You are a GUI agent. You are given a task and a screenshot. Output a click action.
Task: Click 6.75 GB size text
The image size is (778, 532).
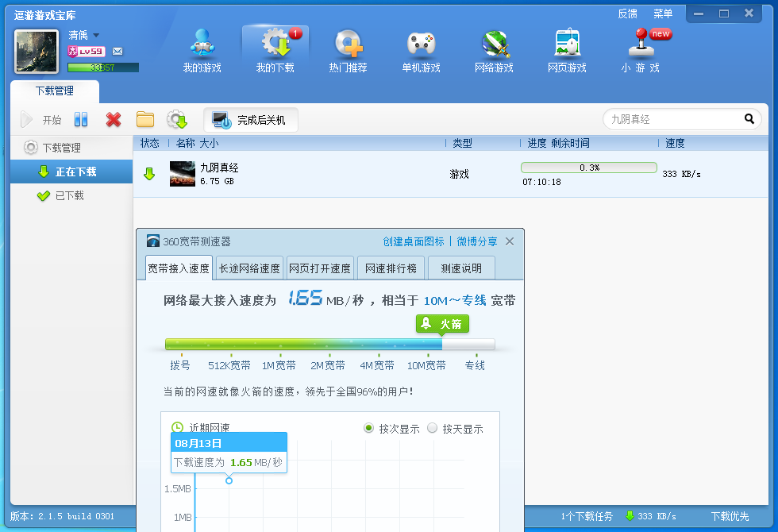tap(217, 181)
